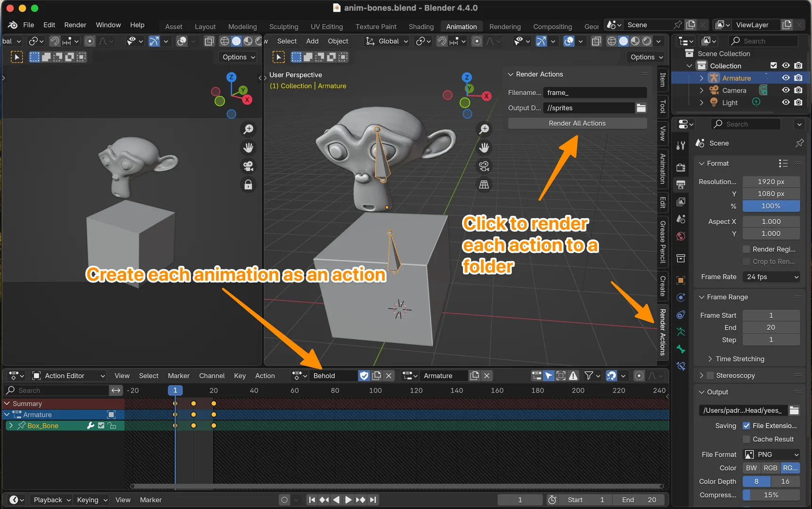
Task: Hide the Light in the outliner viewport
Action: tap(786, 102)
